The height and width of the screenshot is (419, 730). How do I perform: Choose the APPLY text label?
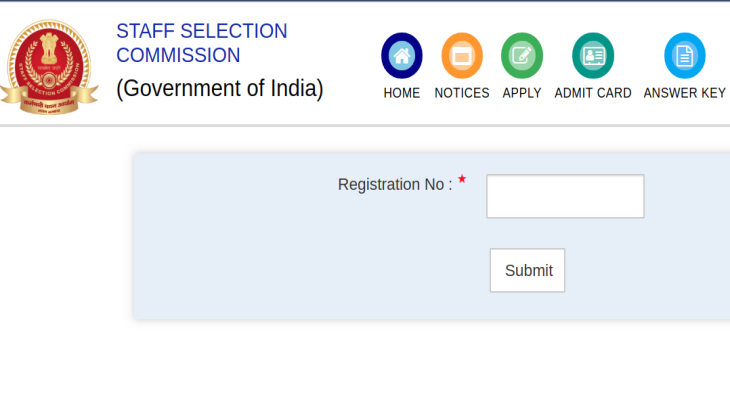click(522, 93)
